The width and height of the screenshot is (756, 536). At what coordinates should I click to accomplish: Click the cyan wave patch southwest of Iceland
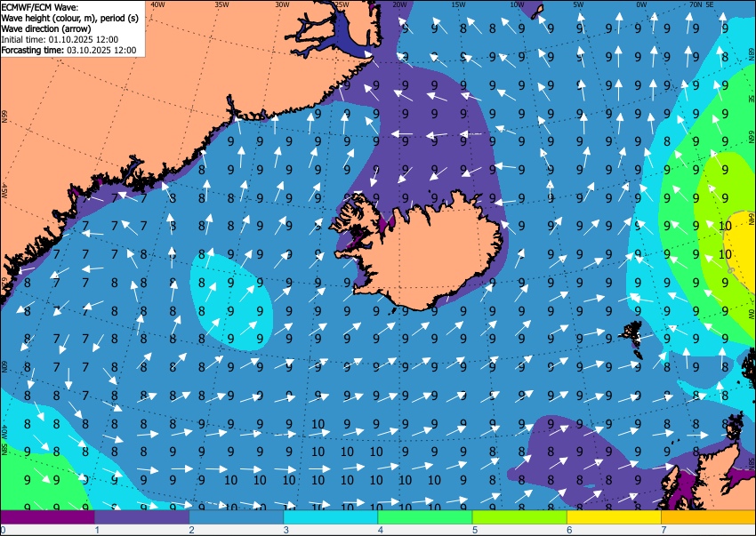[x=230, y=301]
